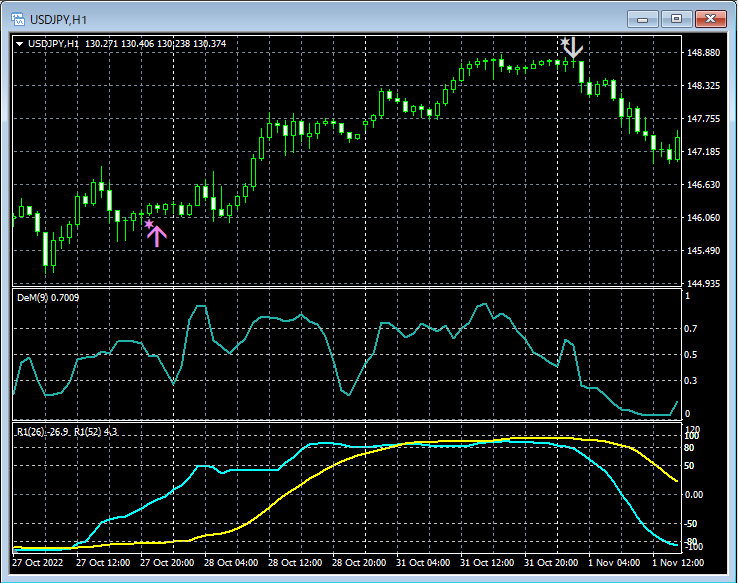Click the 0.7 level on DeMarker scale
The height and width of the screenshot is (583, 739).
pyautogui.click(x=688, y=328)
